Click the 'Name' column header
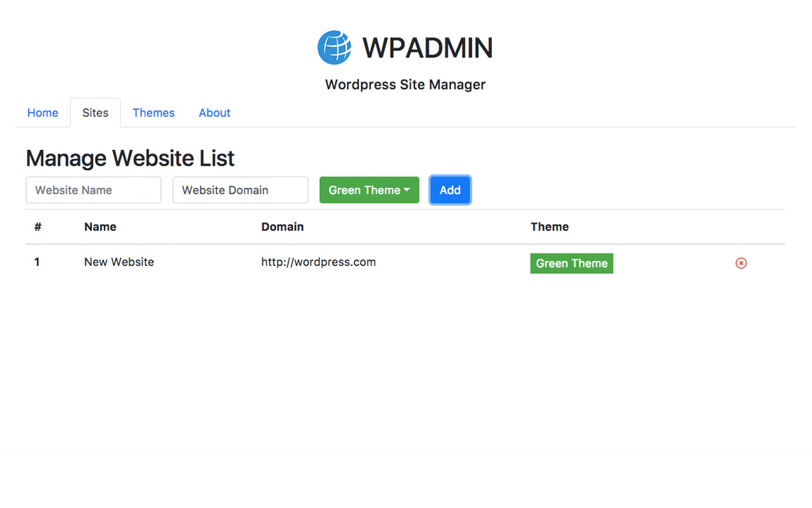 coord(100,227)
